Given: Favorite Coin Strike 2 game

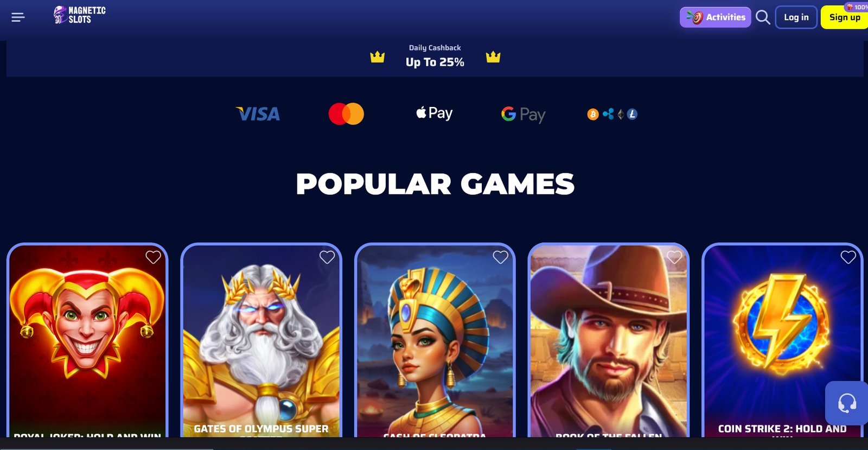Looking at the screenshot, I should point(848,257).
